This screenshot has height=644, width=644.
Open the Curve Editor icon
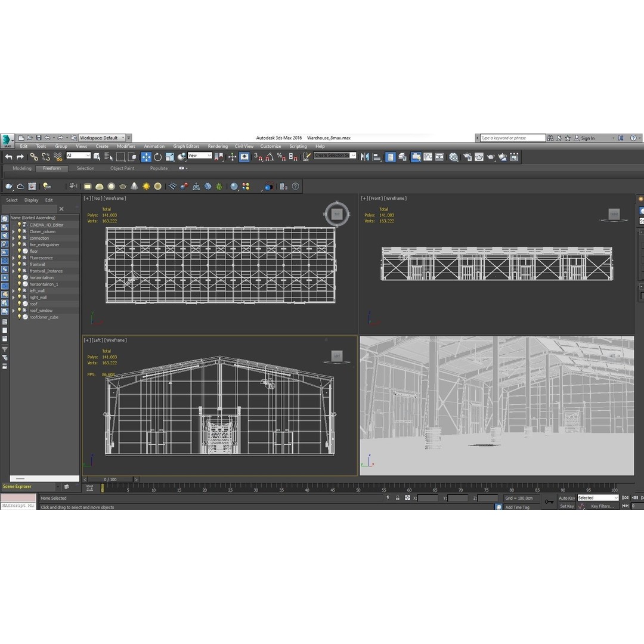click(428, 157)
